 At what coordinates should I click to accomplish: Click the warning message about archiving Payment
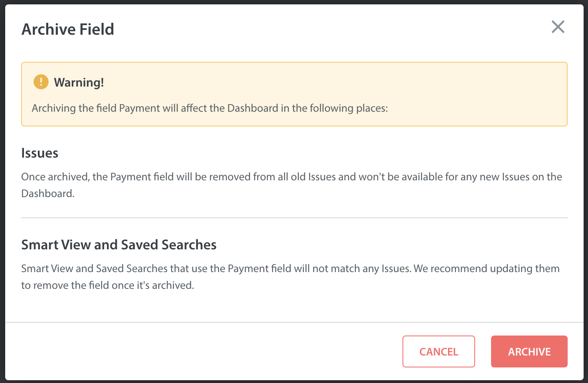210,108
